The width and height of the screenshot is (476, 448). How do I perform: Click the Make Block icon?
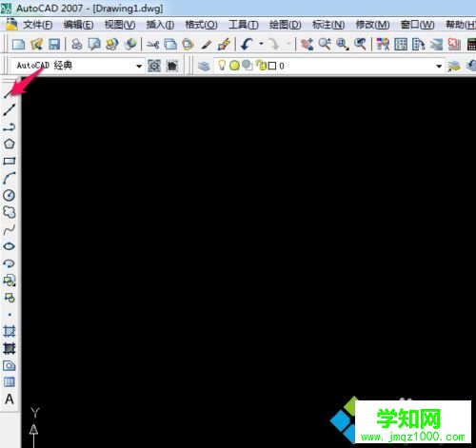pyautogui.click(x=10, y=298)
